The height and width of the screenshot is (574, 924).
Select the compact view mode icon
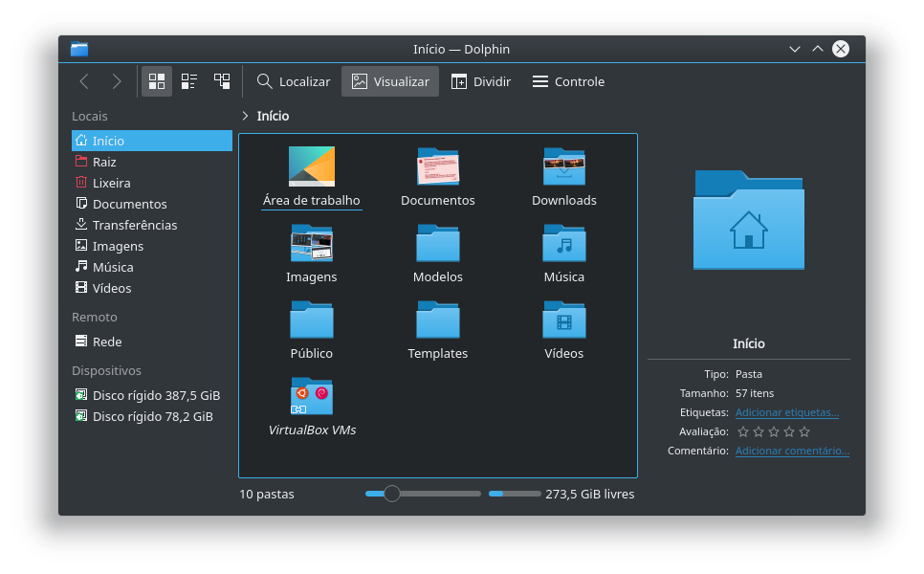point(188,81)
